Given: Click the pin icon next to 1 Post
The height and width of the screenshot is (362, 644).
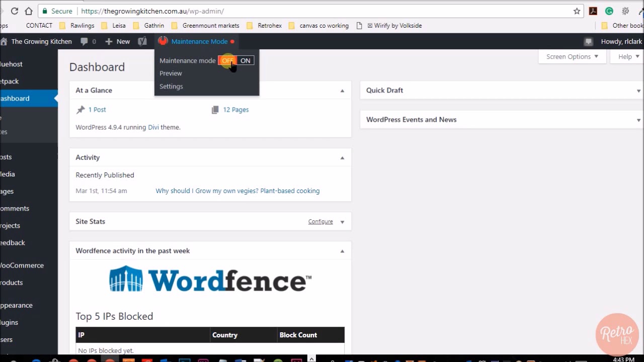Looking at the screenshot, I should [80, 110].
